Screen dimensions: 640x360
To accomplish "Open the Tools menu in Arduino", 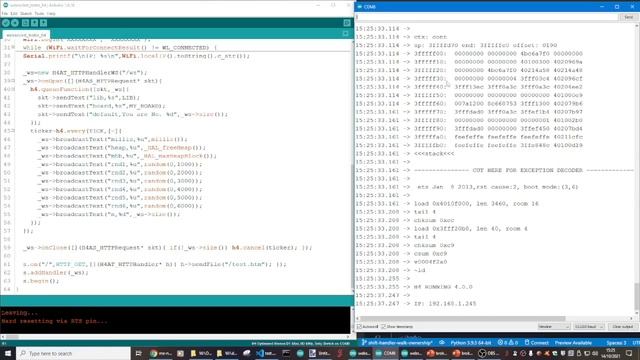I will (39, 13).
